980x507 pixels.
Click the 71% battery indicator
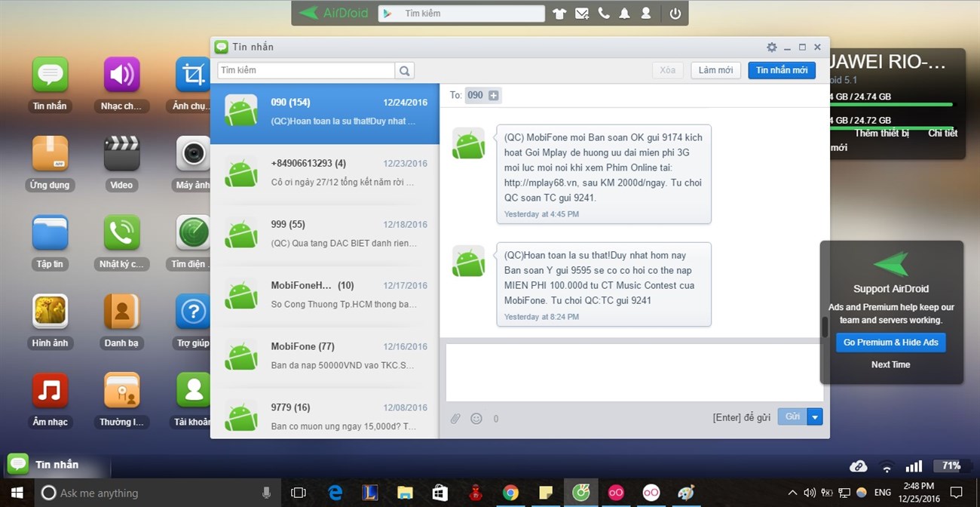click(x=951, y=466)
